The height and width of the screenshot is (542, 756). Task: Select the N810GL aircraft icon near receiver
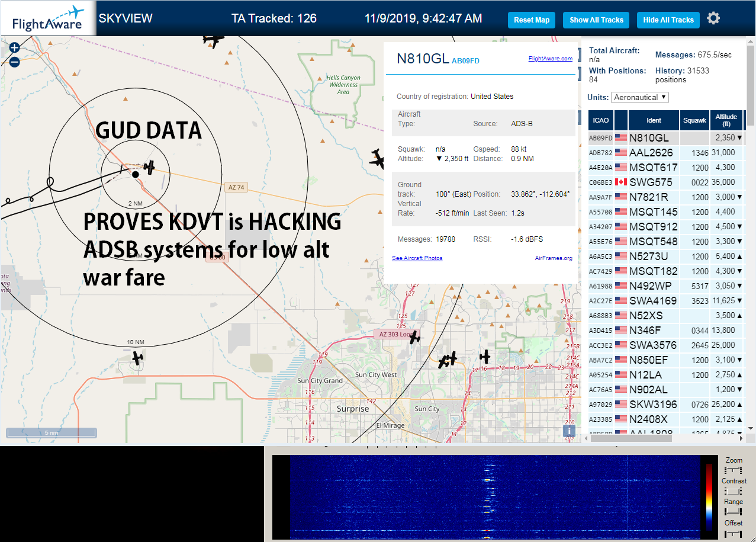pos(149,168)
